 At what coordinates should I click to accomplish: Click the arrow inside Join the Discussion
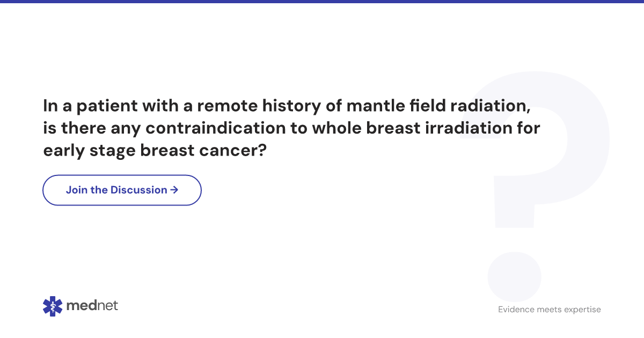tap(174, 190)
